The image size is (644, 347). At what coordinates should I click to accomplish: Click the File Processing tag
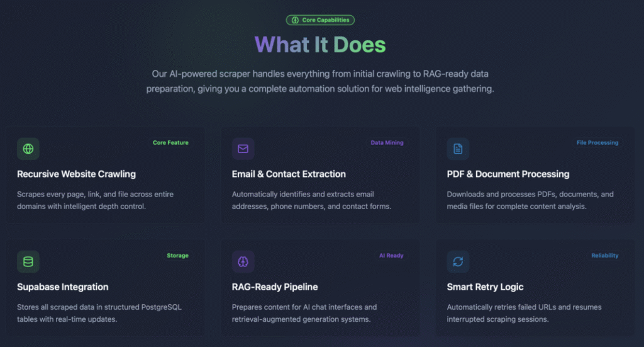coord(597,143)
